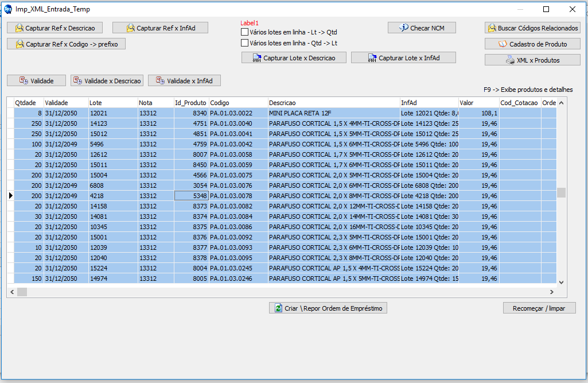Screen dimensions: 588x383
Task: Click the refresh icon on Criar \ Repor Ordem de Empréstimo
Action: click(278, 308)
